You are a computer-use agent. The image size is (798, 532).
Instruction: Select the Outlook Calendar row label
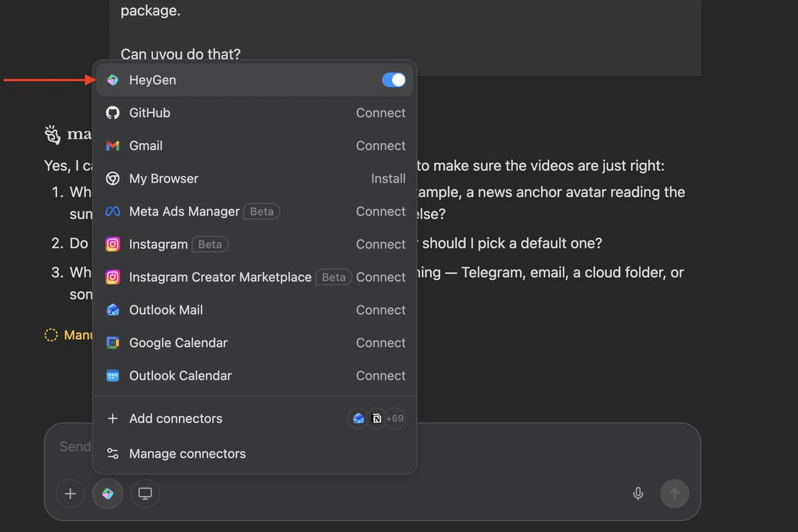[x=180, y=376]
